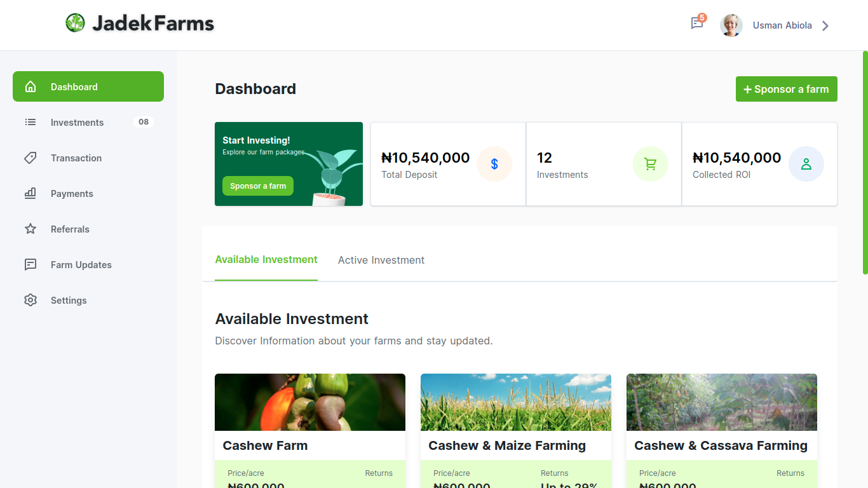Open the Cashew & Maize Farming image
868x488 pixels.
click(515, 402)
